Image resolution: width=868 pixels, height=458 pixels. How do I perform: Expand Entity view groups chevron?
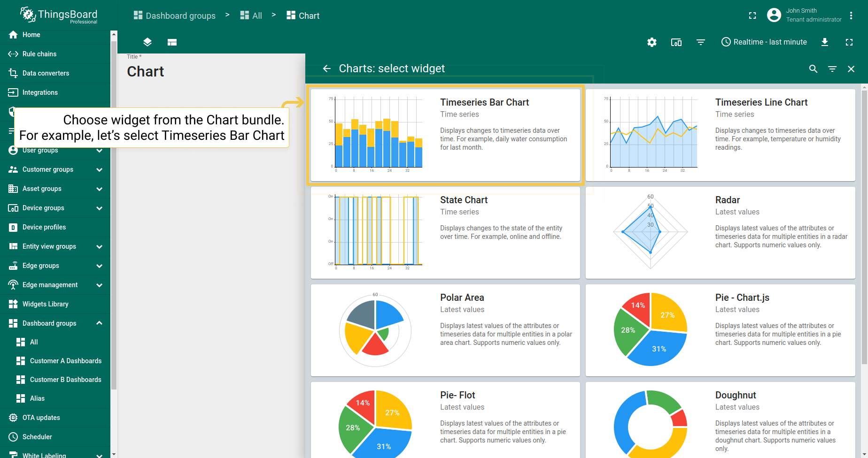pos(99,246)
